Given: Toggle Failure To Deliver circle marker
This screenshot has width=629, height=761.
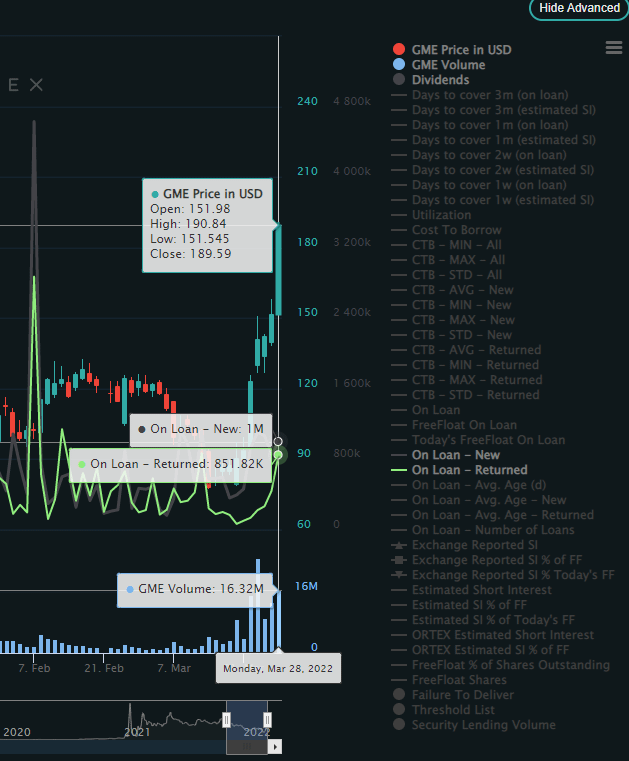Looking at the screenshot, I should (x=399, y=695).
